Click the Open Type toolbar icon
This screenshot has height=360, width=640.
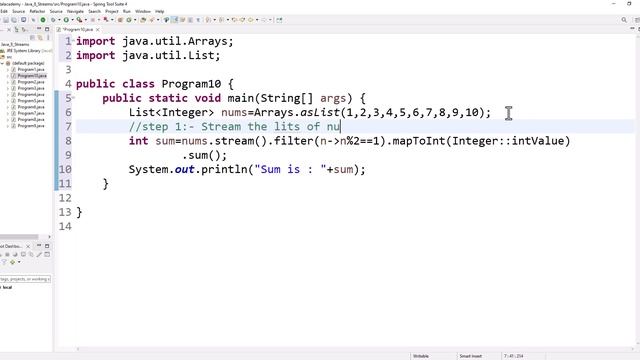(x=143, y=20)
